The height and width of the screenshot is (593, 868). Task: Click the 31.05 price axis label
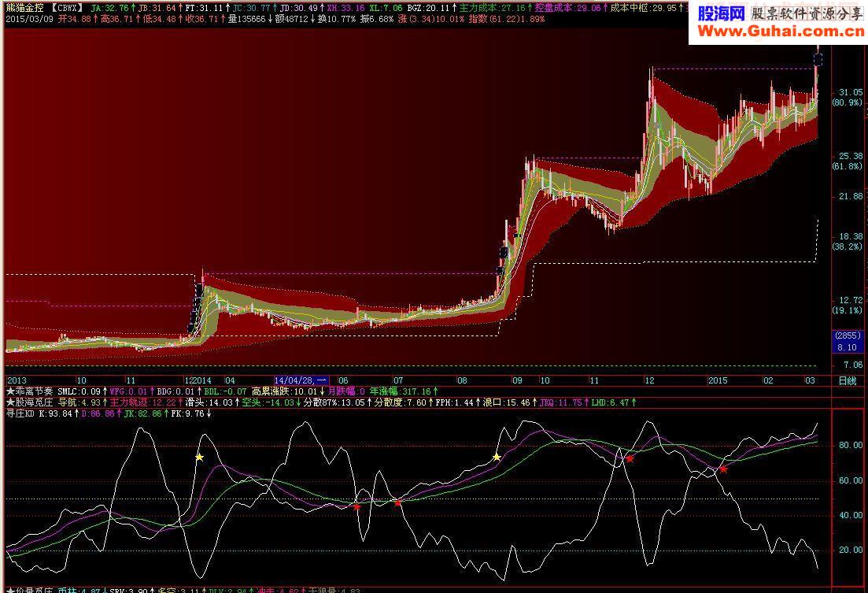850,92
